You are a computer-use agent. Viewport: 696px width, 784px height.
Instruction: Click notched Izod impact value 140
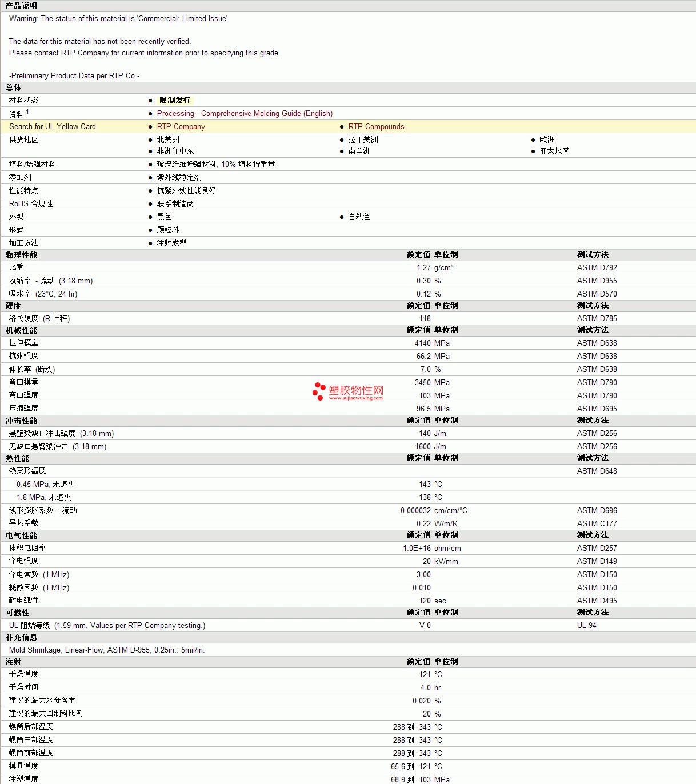click(425, 433)
